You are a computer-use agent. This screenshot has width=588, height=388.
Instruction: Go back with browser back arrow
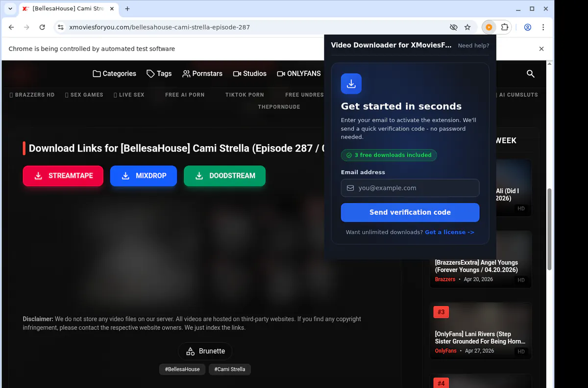click(x=11, y=27)
